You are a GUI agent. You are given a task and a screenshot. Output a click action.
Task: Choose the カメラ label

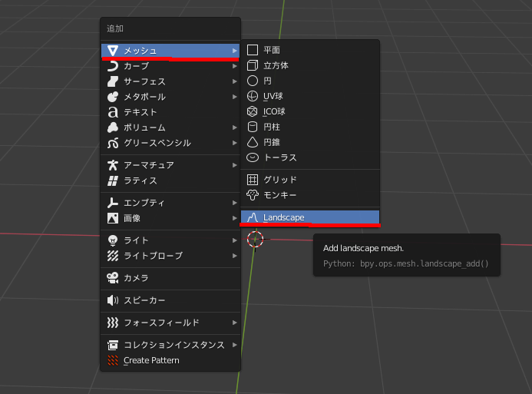click(x=136, y=278)
